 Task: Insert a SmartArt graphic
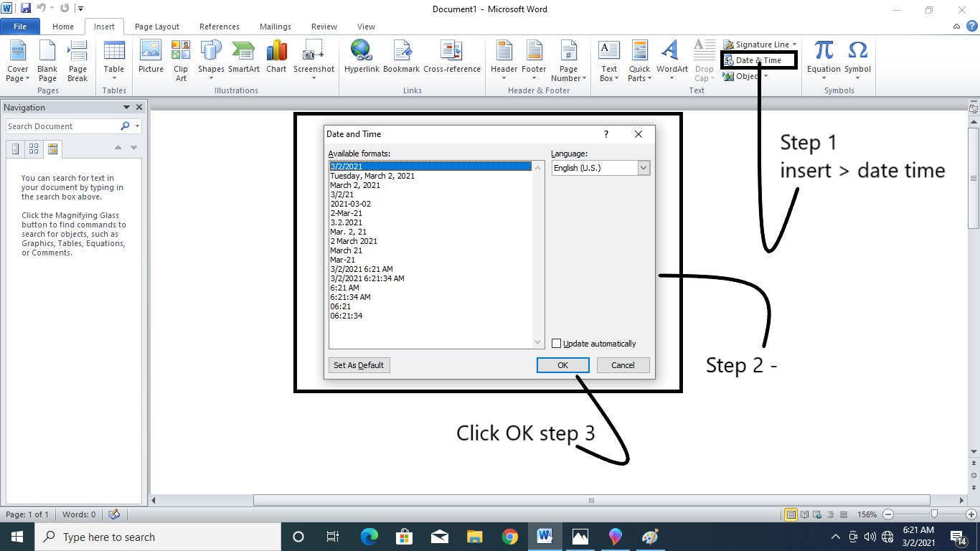244,57
